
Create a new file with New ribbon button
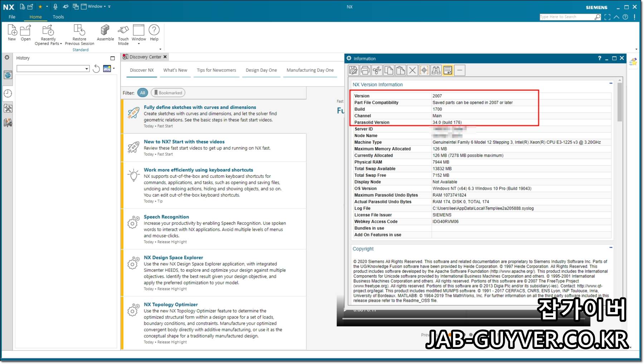click(x=12, y=33)
